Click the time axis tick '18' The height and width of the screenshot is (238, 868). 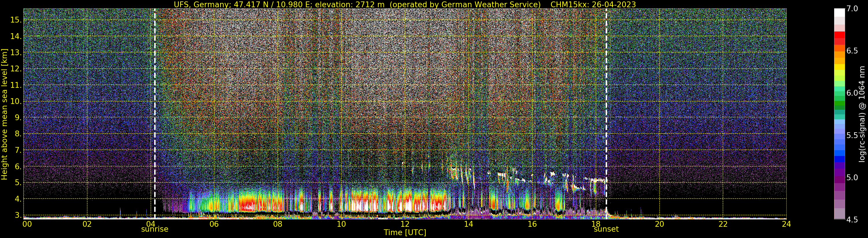(596, 224)
